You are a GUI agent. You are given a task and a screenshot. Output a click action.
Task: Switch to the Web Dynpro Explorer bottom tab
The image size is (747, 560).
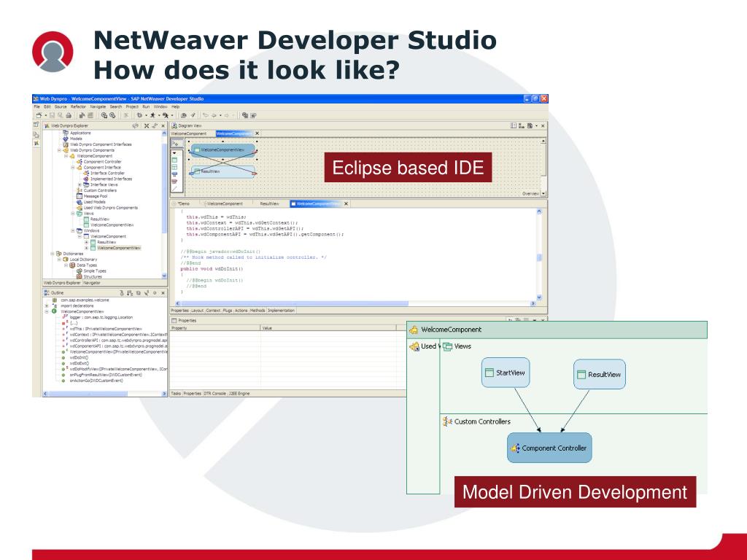pos(62,283)
